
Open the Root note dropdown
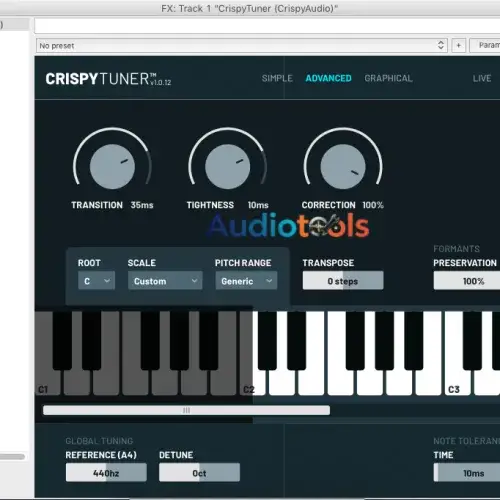[x=96, y=281]
